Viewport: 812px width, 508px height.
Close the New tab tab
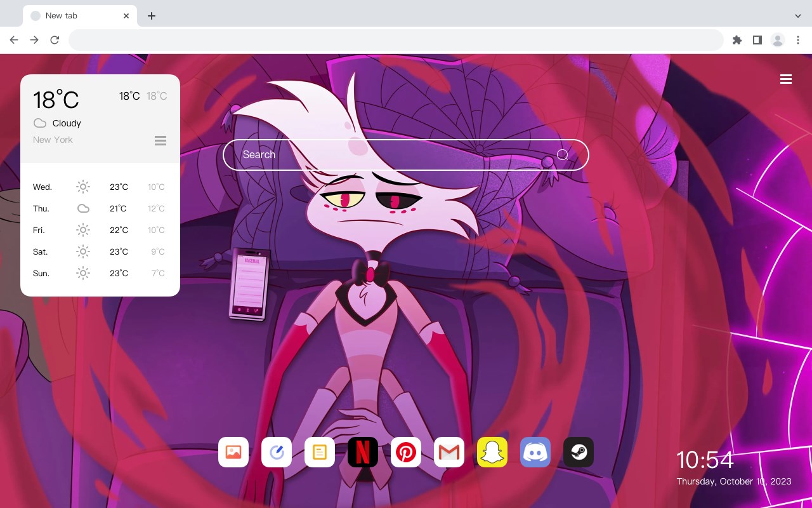(126, 16)
